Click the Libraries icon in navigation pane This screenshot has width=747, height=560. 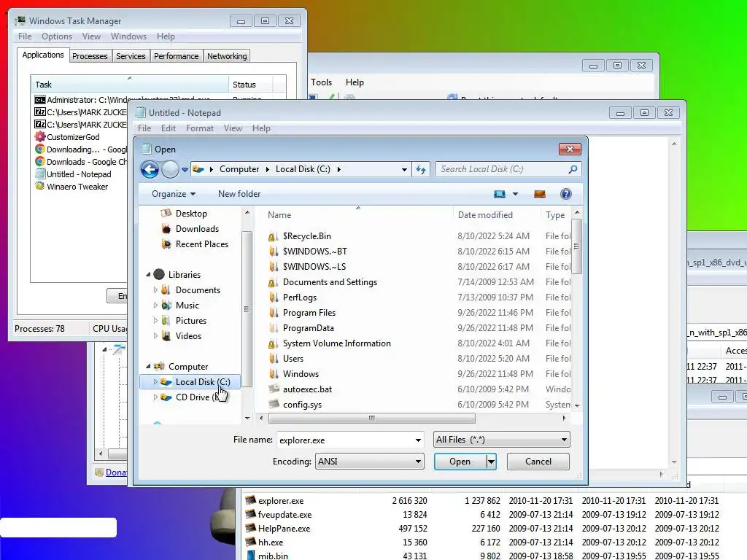point(159,274)
